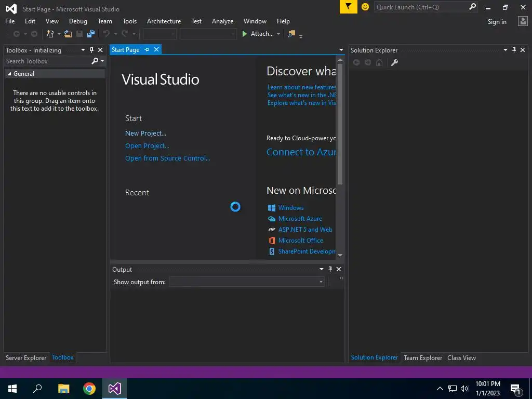Open the File menu

coord(10,21)
